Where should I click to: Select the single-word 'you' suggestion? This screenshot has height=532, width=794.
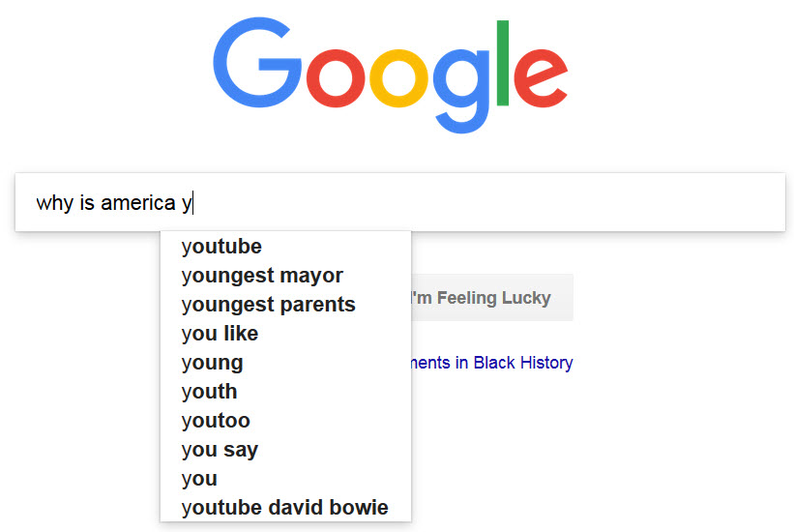285,478
